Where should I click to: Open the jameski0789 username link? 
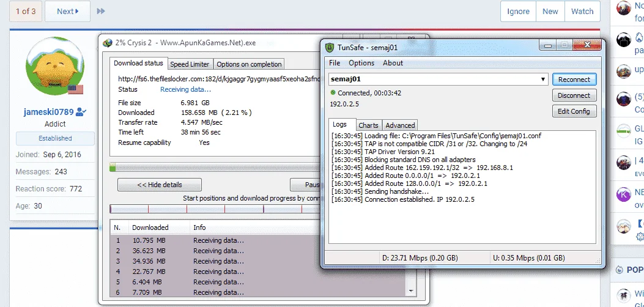click(49, 112)
